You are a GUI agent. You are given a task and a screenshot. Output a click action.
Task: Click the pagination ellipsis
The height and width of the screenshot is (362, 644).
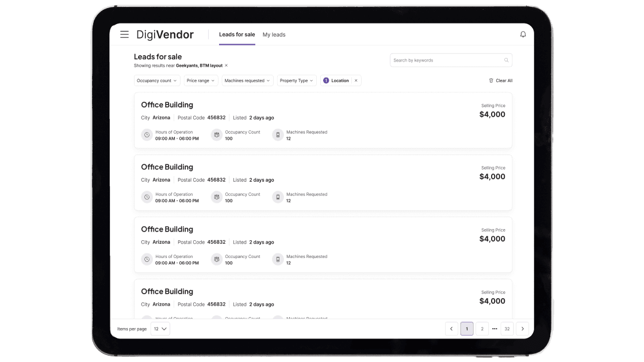494,329
